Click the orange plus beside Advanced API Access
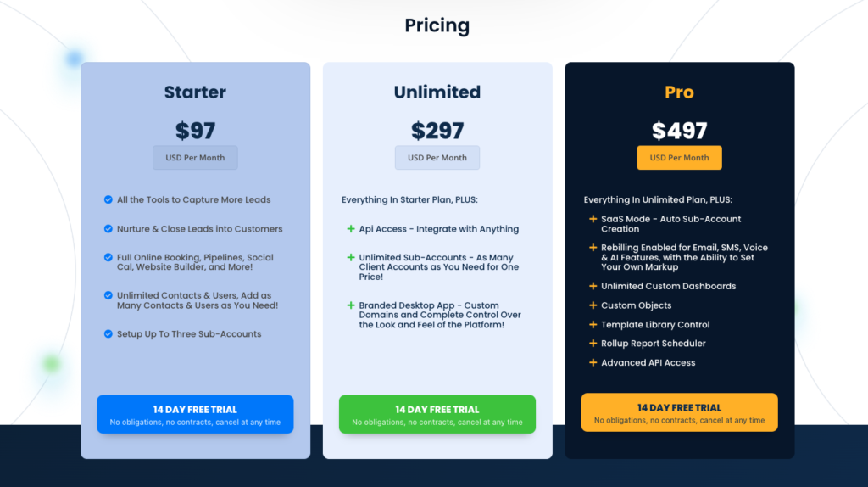 [593, 362]
